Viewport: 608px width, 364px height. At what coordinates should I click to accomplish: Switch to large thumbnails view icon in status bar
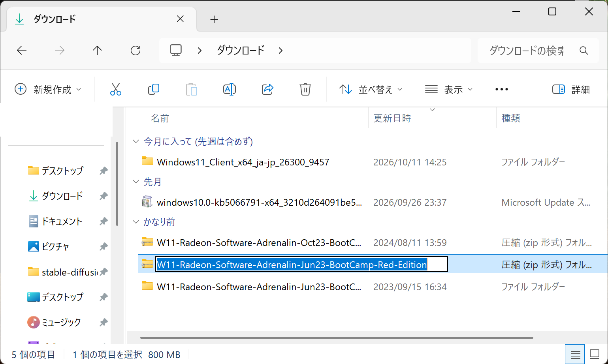point(595,355)
